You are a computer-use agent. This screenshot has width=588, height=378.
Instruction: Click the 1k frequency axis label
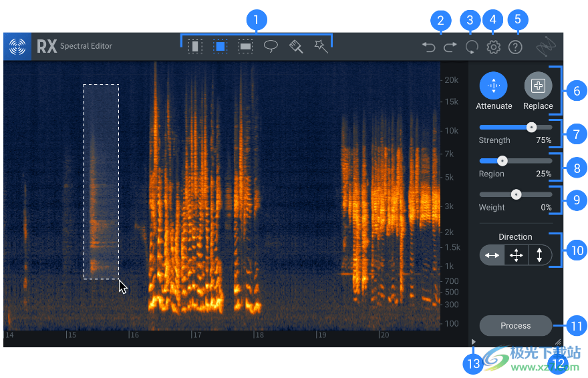click(x=449, y=266)
